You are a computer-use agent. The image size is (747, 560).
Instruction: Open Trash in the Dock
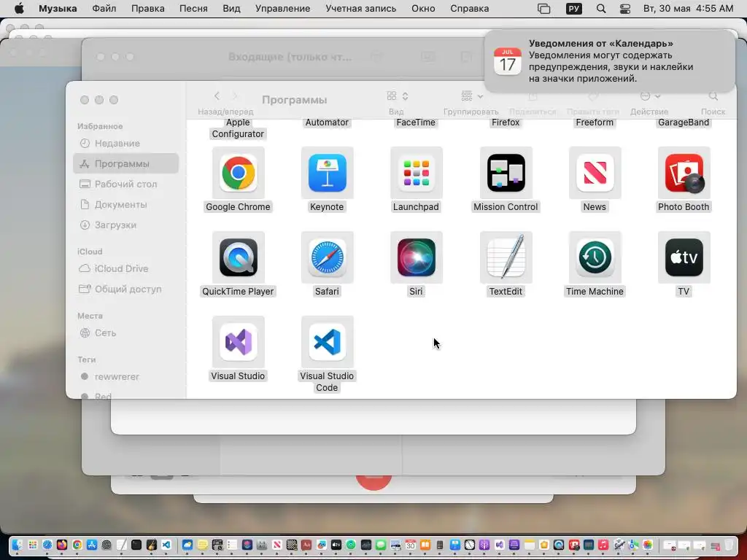pos(729,545)
